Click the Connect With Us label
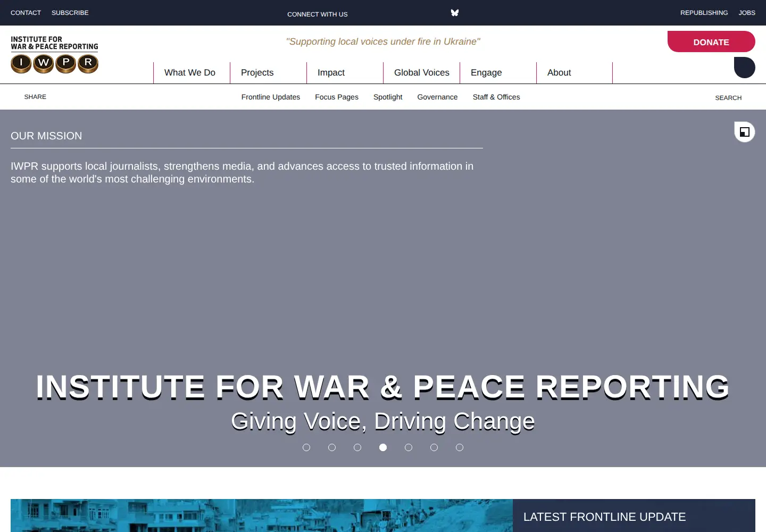Screen dimensions: 766x532 click(x=318, y=14)
